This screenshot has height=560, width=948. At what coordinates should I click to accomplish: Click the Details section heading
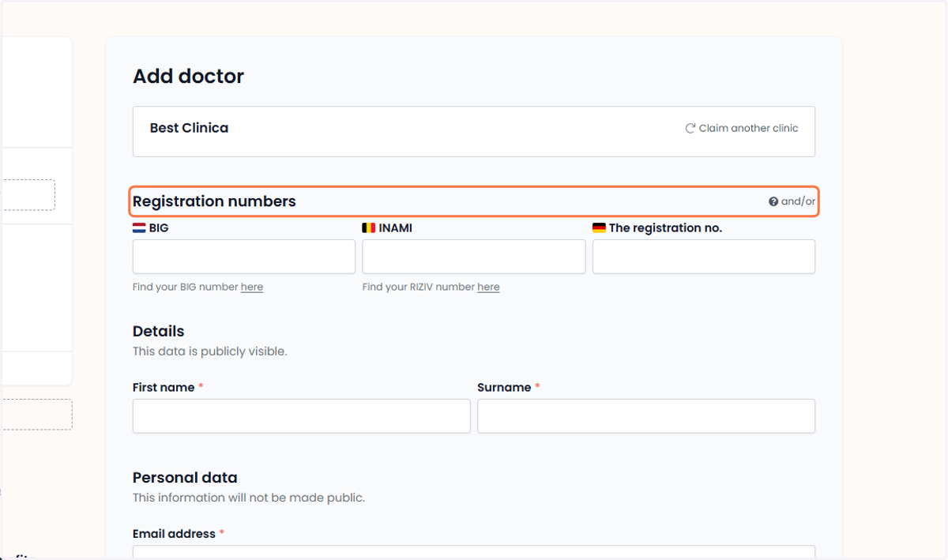(158, 331)
